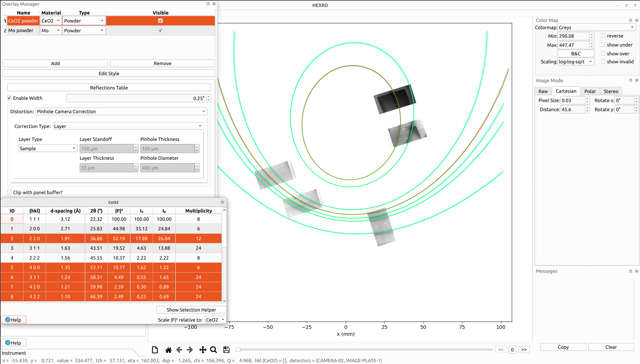Viewport: 640px width, 364px height.
Task: Open the Distortion dropdown
Action: tap(121, 111)
